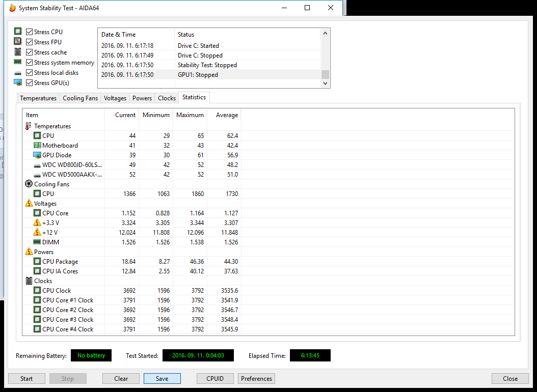Viewport: 537px width, 392px height.
Task: Switch to the Temperatures tab
Action: tap(38, 98)
